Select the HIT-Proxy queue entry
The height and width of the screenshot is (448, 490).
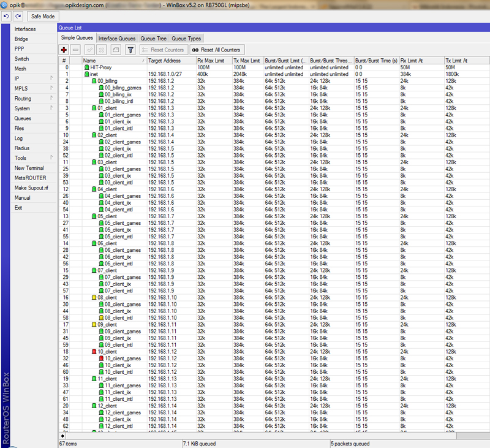pyautogui.click(x=102, y=67)
